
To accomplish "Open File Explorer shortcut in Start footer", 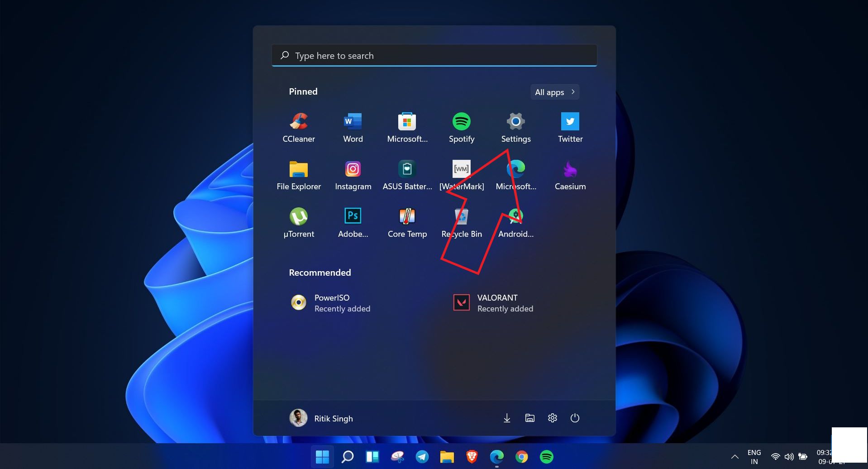I will (x=529, y=418).
